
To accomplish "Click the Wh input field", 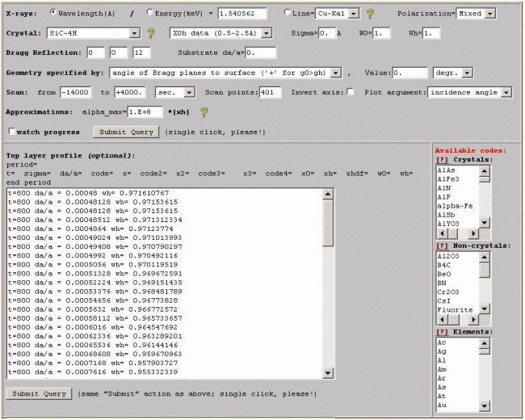I will (x=431, y=33).
